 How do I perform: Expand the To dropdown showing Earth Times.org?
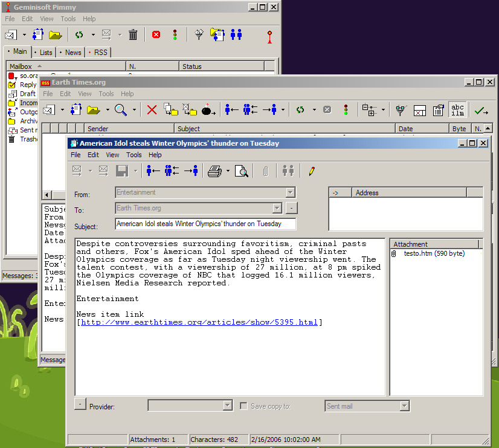[x=277, y=208]
